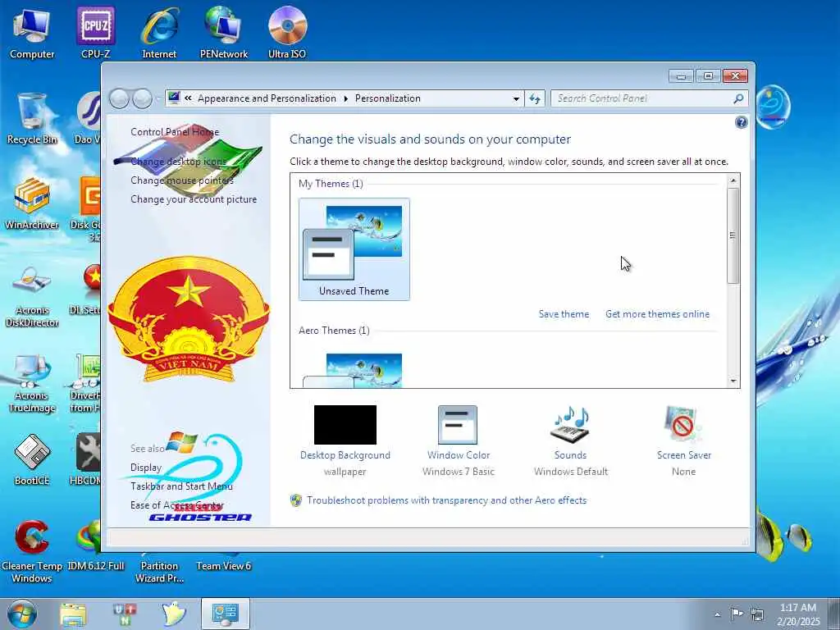Open Troubleshoot problems with transparency link
Viewport: 840px width, 630px height.
(x=447, y=500)
